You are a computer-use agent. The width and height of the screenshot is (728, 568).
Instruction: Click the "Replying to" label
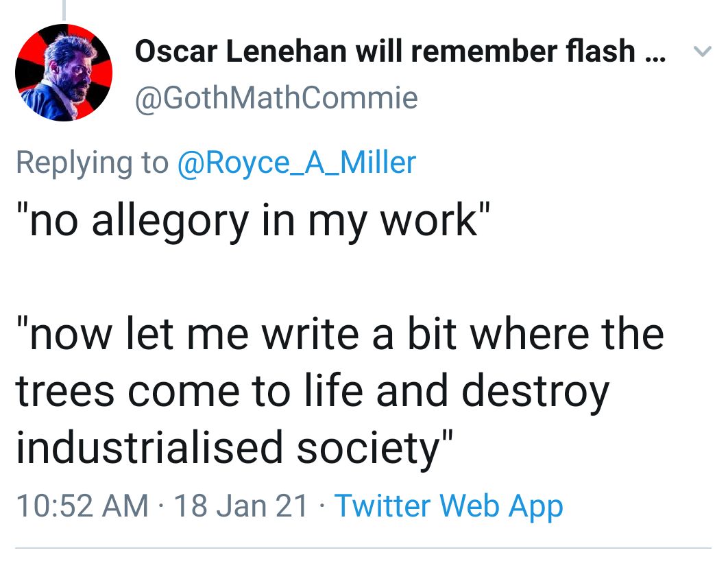[x=91, y=163]
